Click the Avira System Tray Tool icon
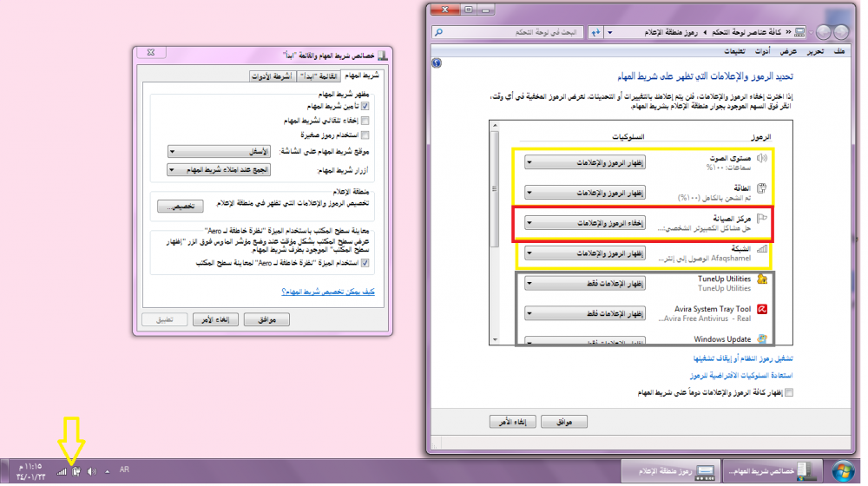The image size is (868, 486). 760,308
